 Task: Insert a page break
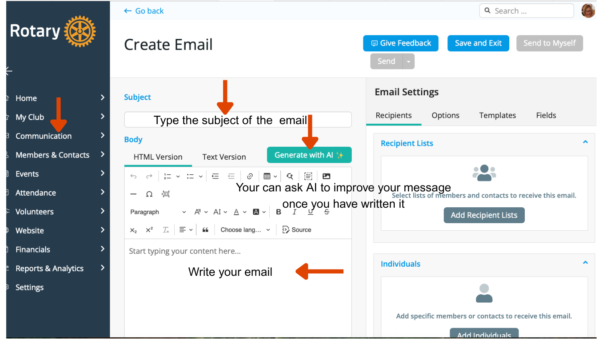166,194
